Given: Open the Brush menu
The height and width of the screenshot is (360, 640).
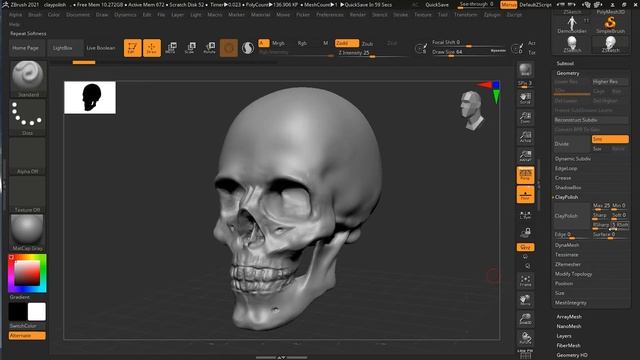Looking at the screenshot, I should 35,15.
